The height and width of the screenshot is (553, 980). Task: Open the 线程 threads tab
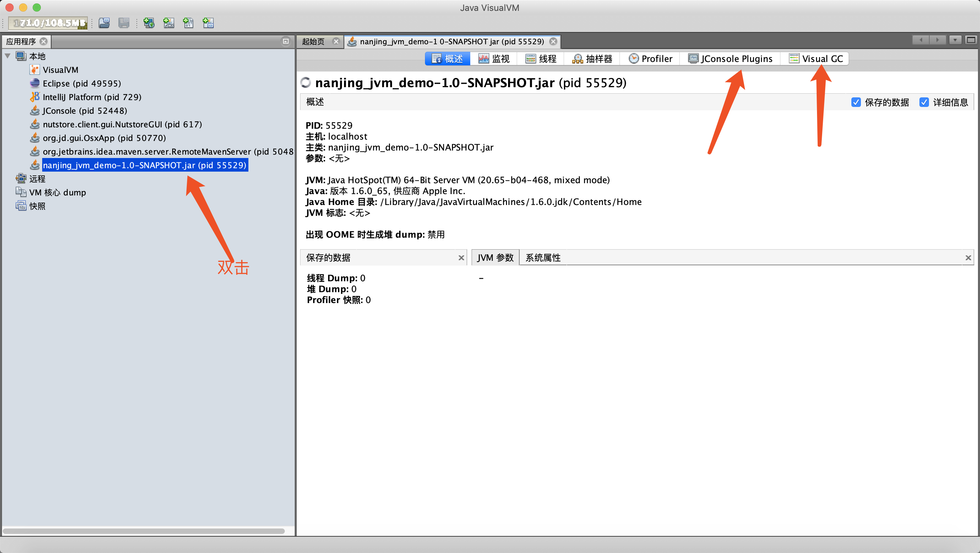coord(541,59)
